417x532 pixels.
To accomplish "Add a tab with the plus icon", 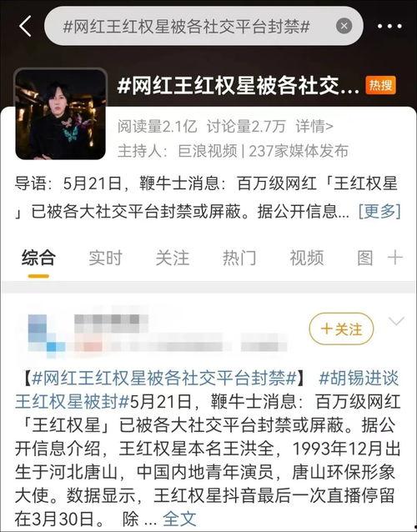I will pyautogui.click(x=395, y=258).
